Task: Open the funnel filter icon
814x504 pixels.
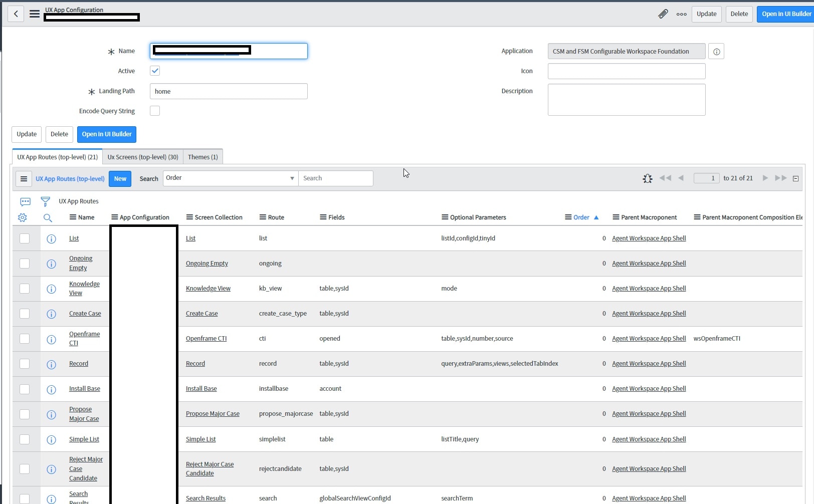Action: 45,201
